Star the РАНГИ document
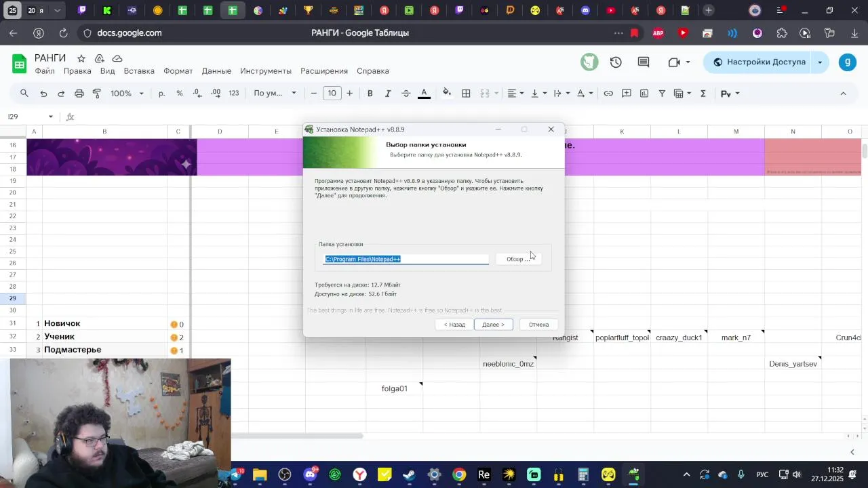Screen dimensions: 868x488 pyautogui.click(x=81, y=58)
